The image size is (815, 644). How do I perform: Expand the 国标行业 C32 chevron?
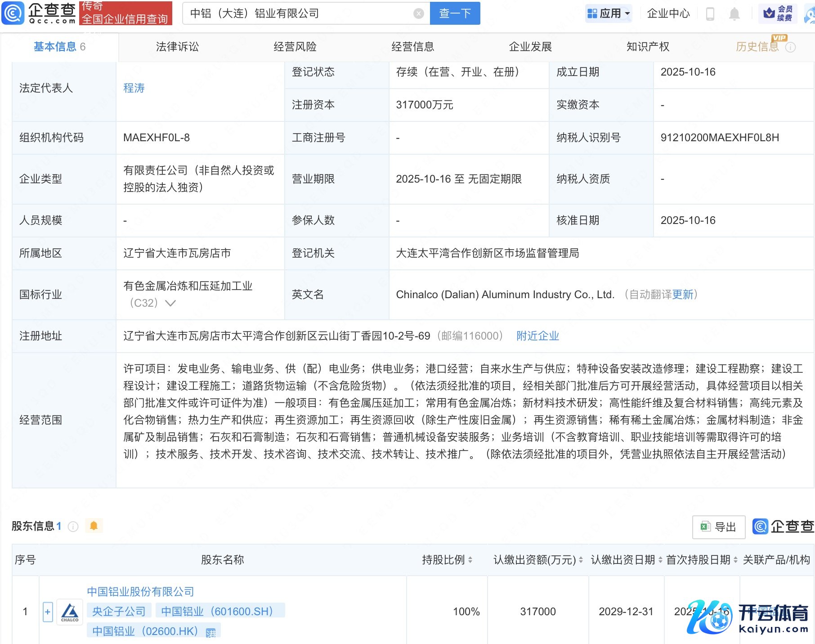coord(170,303)
